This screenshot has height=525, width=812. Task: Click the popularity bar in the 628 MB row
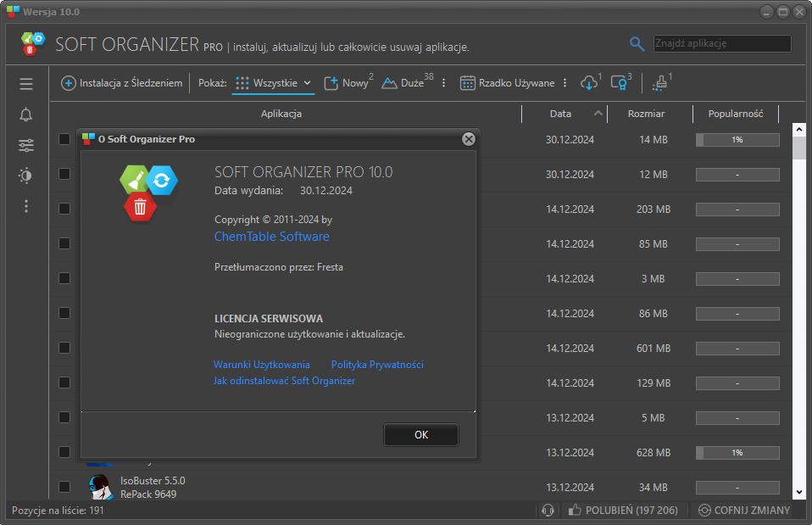tap(737, 453)
